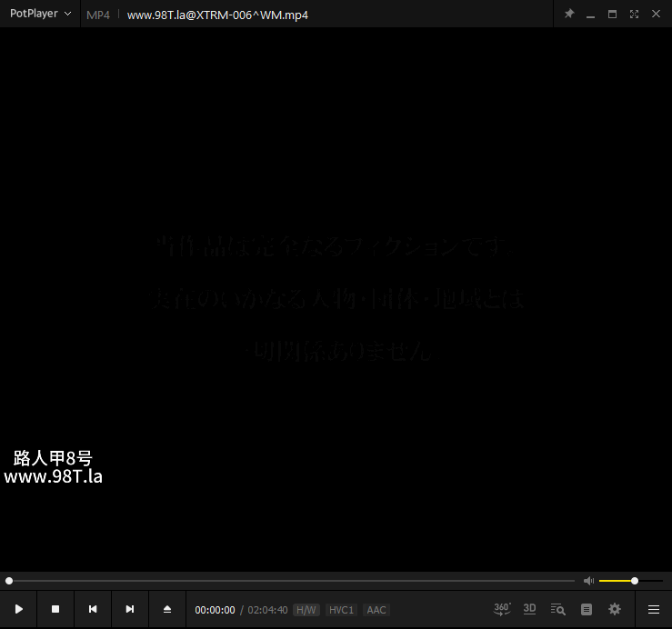Click the eject/open file icon
The width and height of the screenshot is (672, 629).
(x=167, y=609)
